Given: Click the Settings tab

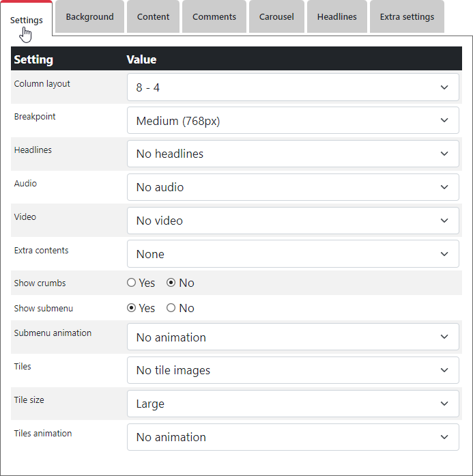Looking at the screenshot, I should pos(27,20).
